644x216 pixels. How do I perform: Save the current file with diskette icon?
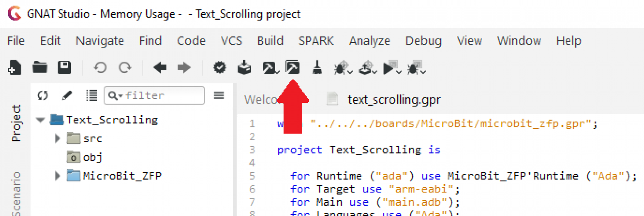click(x=64, y=67)
